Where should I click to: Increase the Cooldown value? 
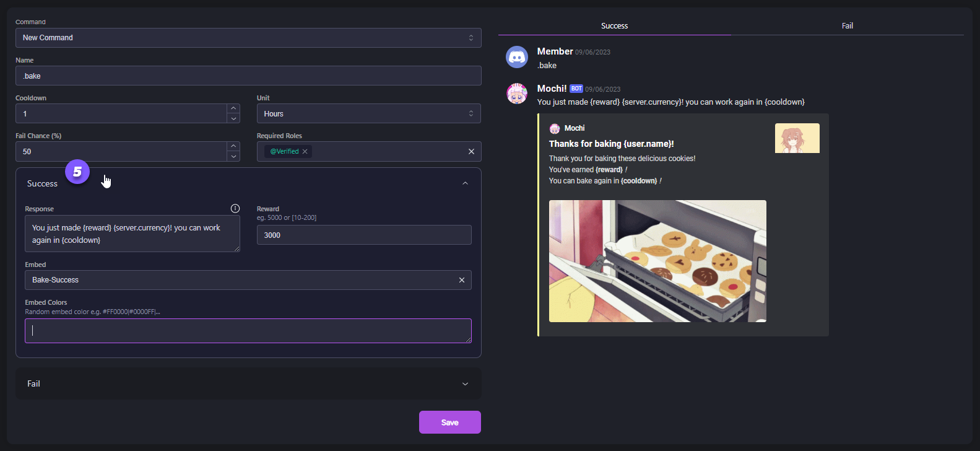pos(233,109)
